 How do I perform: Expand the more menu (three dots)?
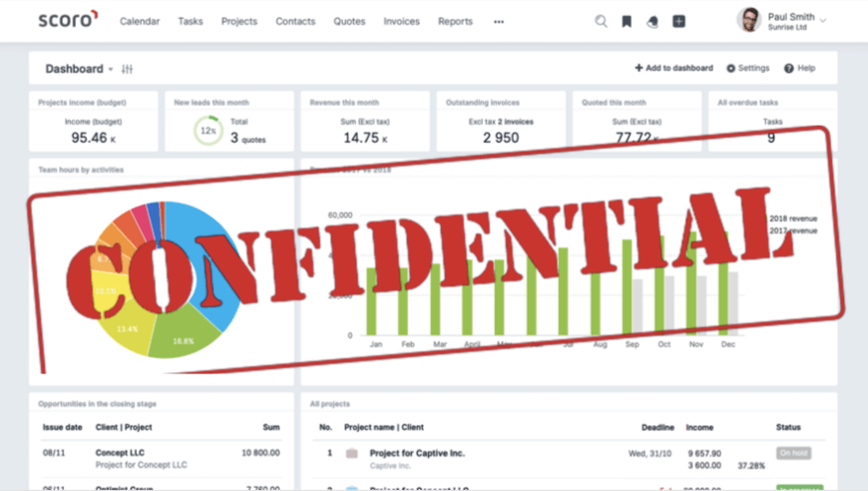coord(499,22)
